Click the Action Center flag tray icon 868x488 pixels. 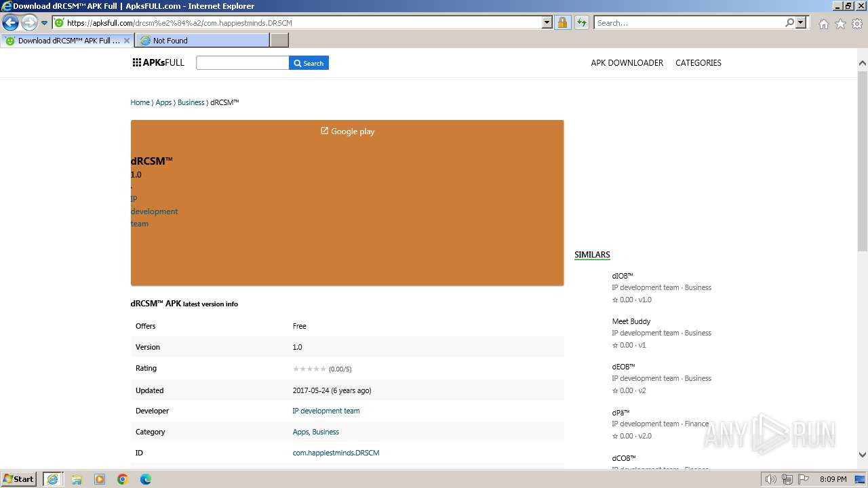[803, 479]
